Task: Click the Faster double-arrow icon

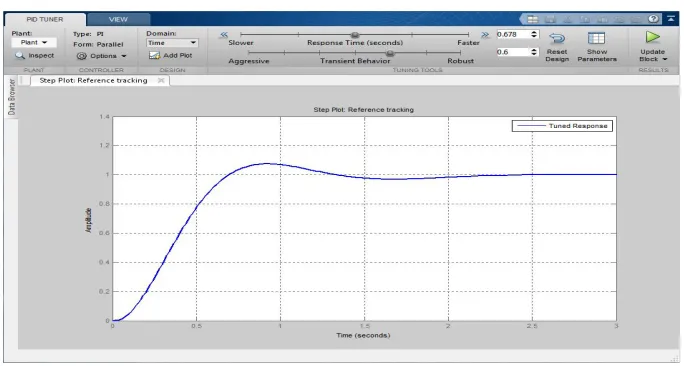Action: (x=485, y=34)
